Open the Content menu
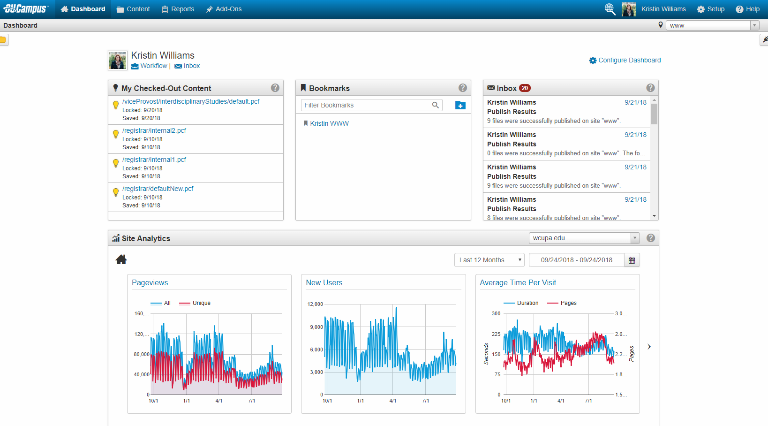The width and height of the screenshot is (768, 426). [x=133, y=9]
